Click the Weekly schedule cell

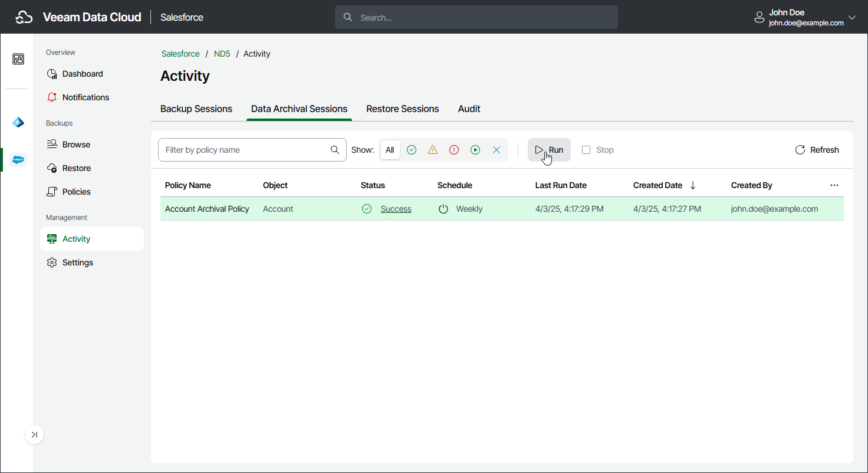click(x=469, y=209)
